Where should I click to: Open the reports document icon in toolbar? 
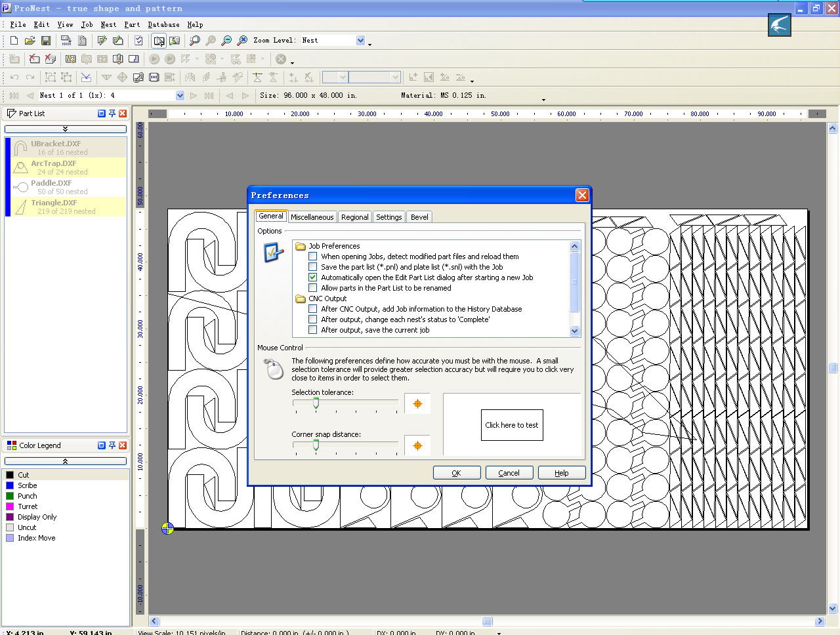point(82,41)
